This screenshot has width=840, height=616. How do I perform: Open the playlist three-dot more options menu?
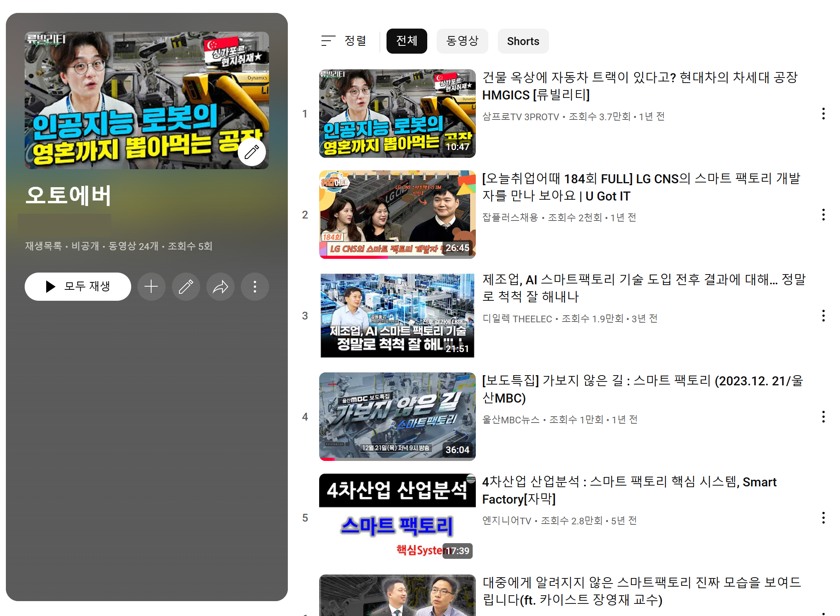pyautogui.click(x=255, y=287)
